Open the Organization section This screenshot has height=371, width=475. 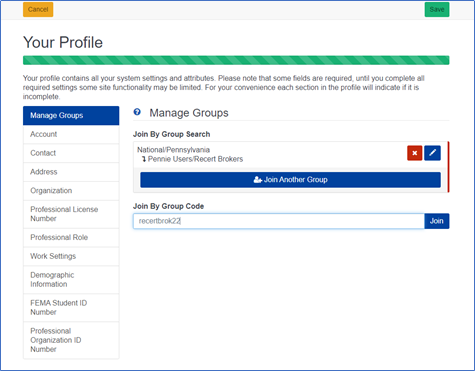[x=71, y=191]
